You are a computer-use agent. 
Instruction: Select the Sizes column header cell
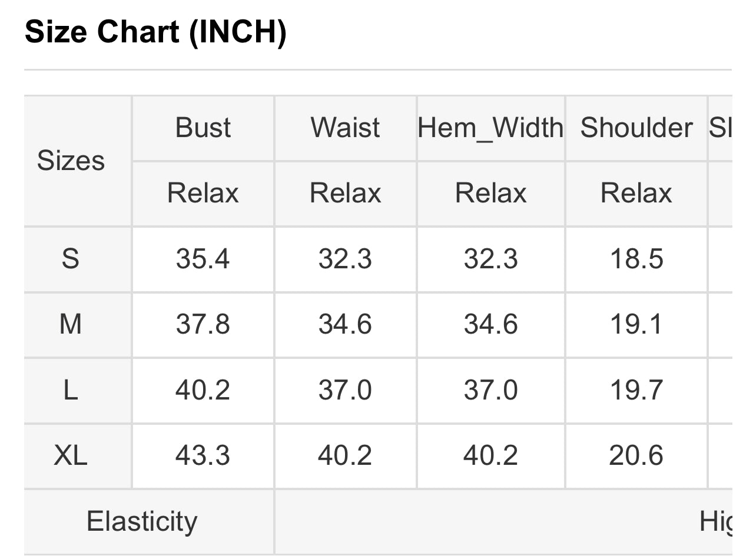point(71,161)
